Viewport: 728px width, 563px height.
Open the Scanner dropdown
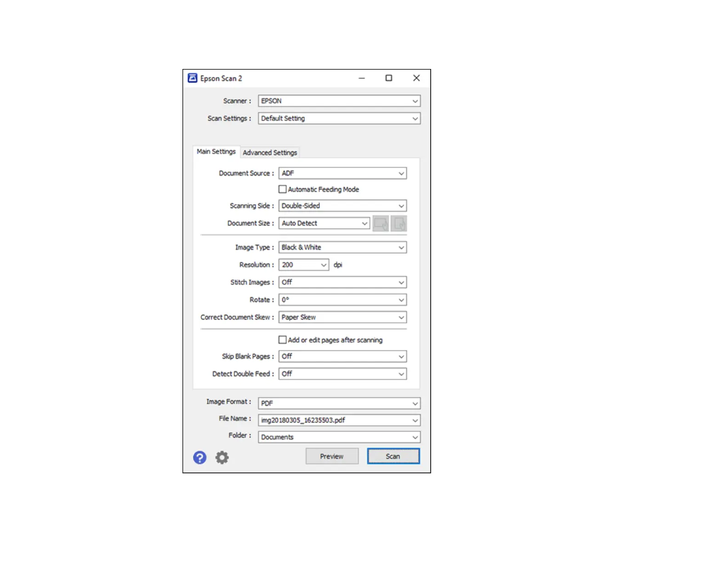pos(339,101)
